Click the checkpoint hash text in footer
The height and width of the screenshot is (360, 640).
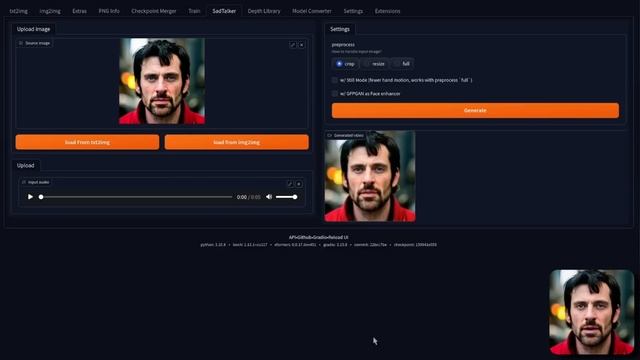(x=415, y=244)
